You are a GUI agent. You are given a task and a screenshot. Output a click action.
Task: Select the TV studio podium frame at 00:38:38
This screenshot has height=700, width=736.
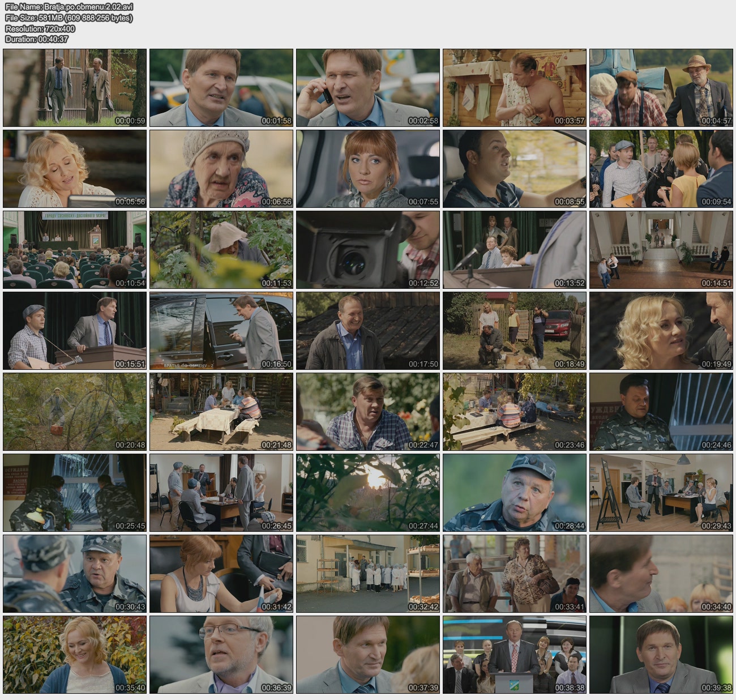pyautogui.click(x=514, y=655)
